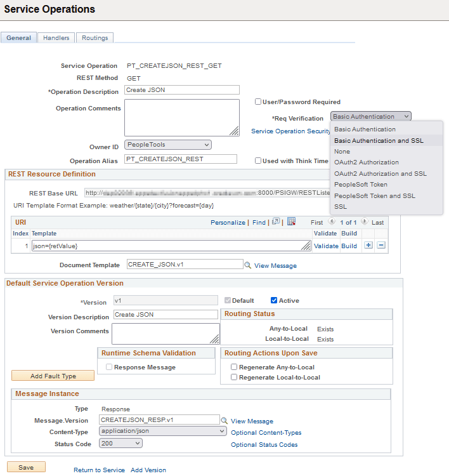Image resolution: width=449 pixels, height=476 pixels.
Task: Open Service Operation Security link
Action: tap(290, 131)
